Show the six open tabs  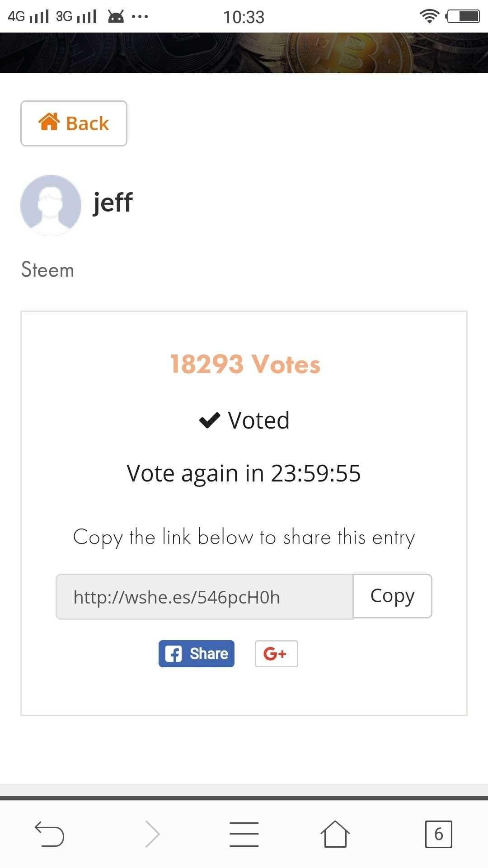438,834
